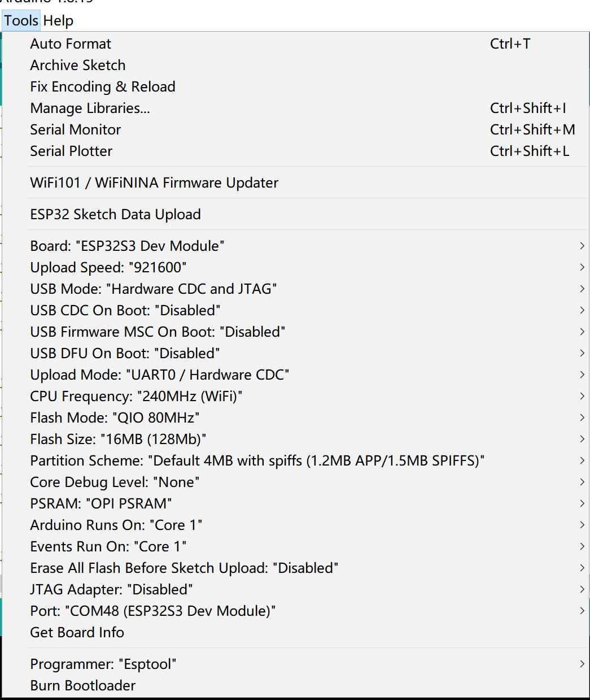The width and height of the screenshot is (590, 700).
Task: Expand Upload Mode UART0 / Hardware CDC
Action: pyautogui.click(x=295, y=375)
